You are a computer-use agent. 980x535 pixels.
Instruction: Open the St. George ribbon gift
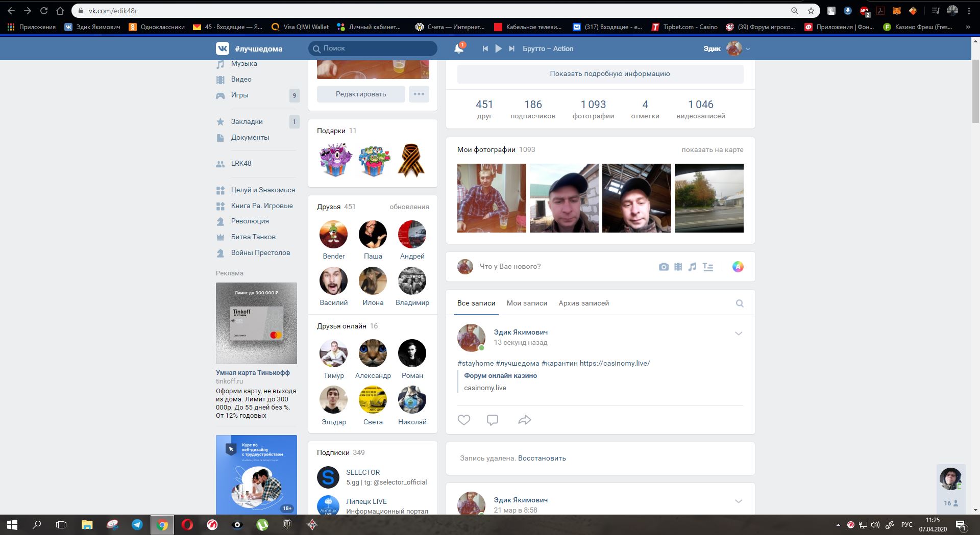[412, 160]
